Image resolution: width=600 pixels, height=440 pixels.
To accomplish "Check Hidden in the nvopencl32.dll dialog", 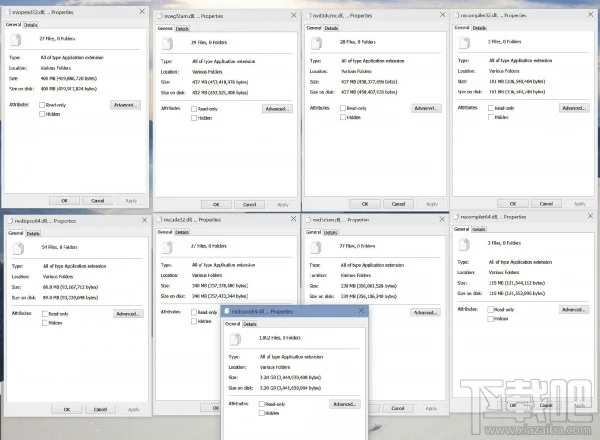I will point(41,113).
